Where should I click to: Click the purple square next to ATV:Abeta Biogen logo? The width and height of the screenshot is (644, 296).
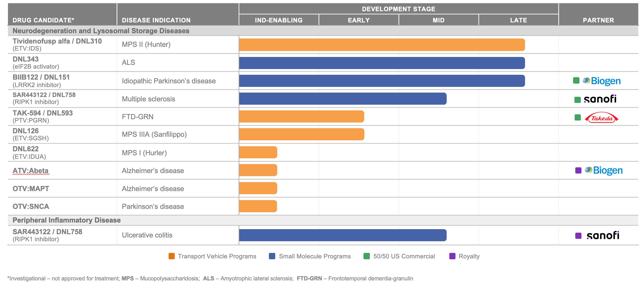click(x=578, y=170)
